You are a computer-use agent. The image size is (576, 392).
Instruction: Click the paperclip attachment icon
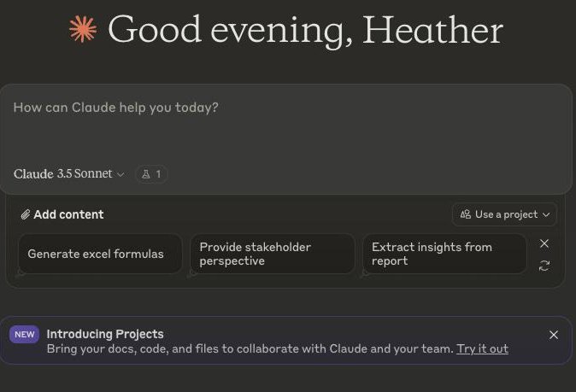[x=25, y=214]
